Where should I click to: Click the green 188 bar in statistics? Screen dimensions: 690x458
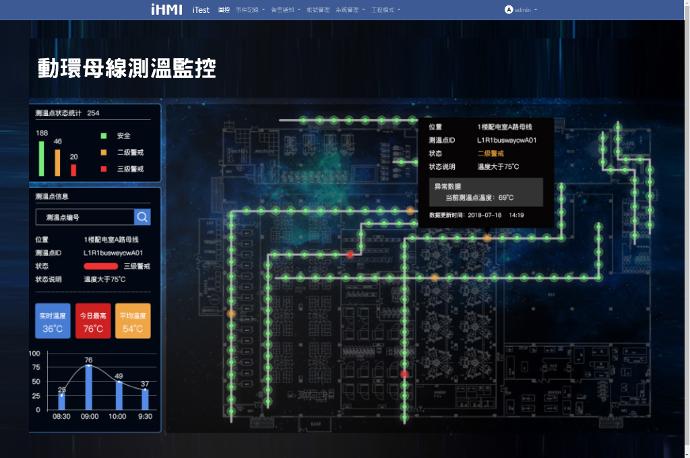[x=42, y=158]
